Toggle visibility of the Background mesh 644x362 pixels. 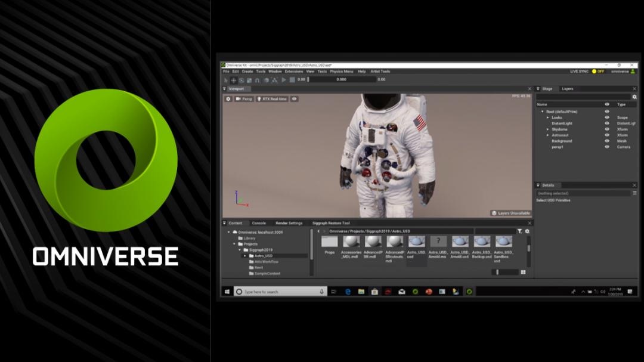click(x=607, y=141)
